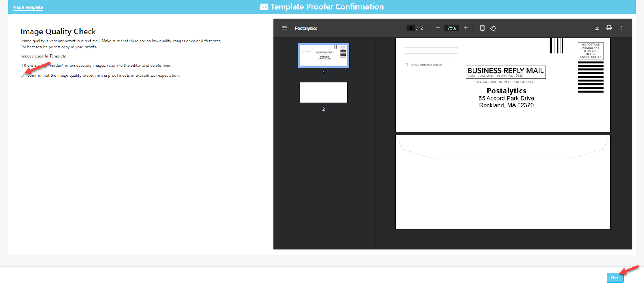Click the NO POSTAGE NECESSARY box in proof

click(590, 51)
